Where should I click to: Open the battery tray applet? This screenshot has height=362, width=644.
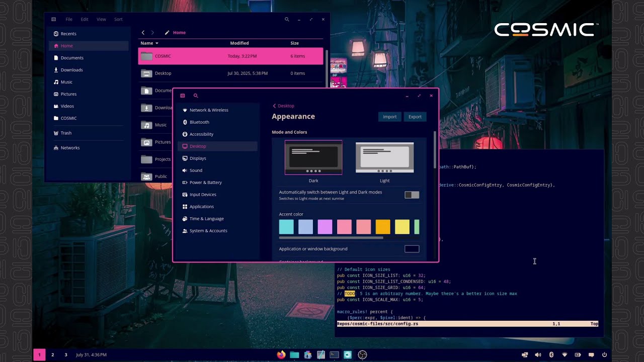tap(578, 354)
